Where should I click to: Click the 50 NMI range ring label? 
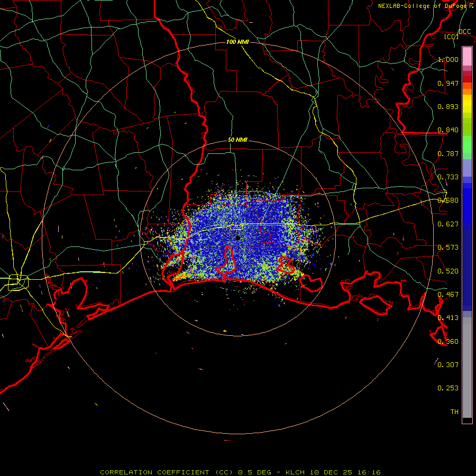tap(237, 140)
